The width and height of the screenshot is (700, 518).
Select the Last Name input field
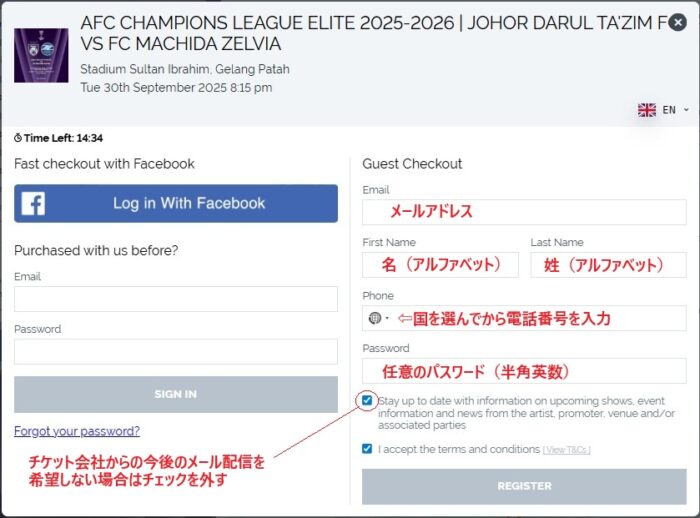[608, 265]
